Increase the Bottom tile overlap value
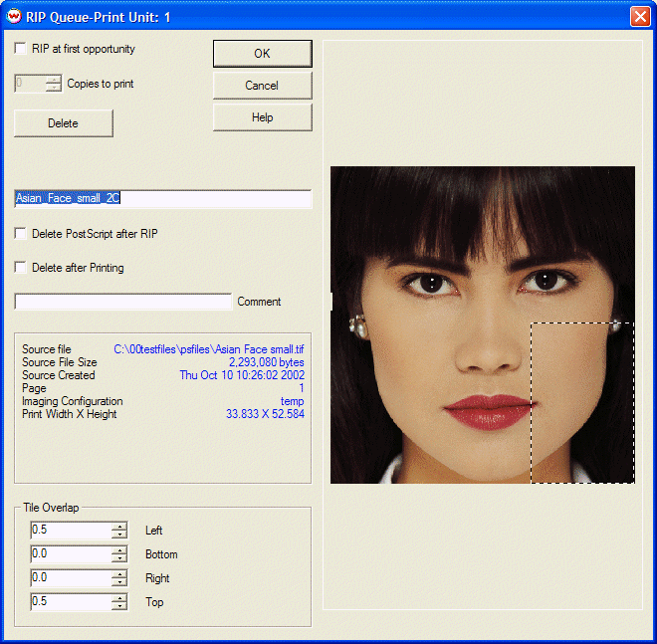Viewport: 657px width, 644px height. click(x=119, y=550)
